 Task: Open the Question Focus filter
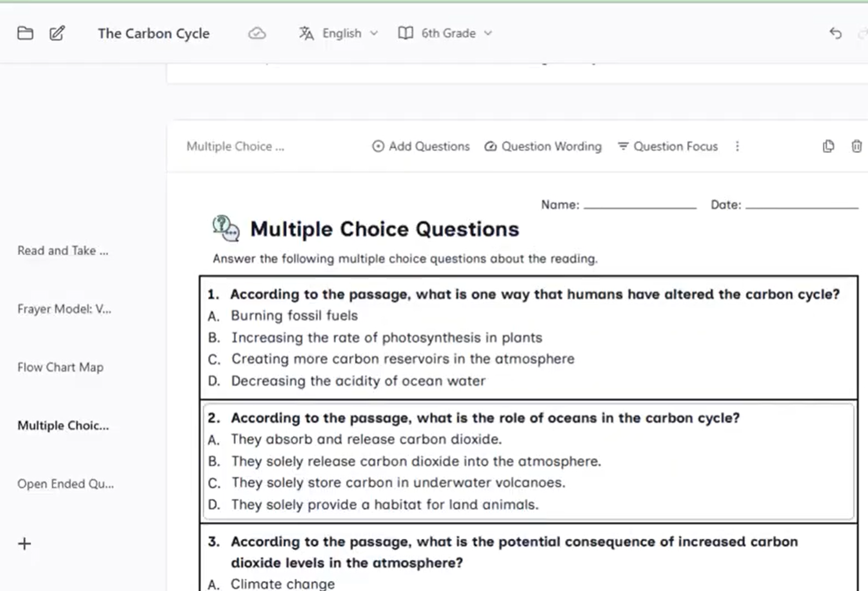click(667, 146)
